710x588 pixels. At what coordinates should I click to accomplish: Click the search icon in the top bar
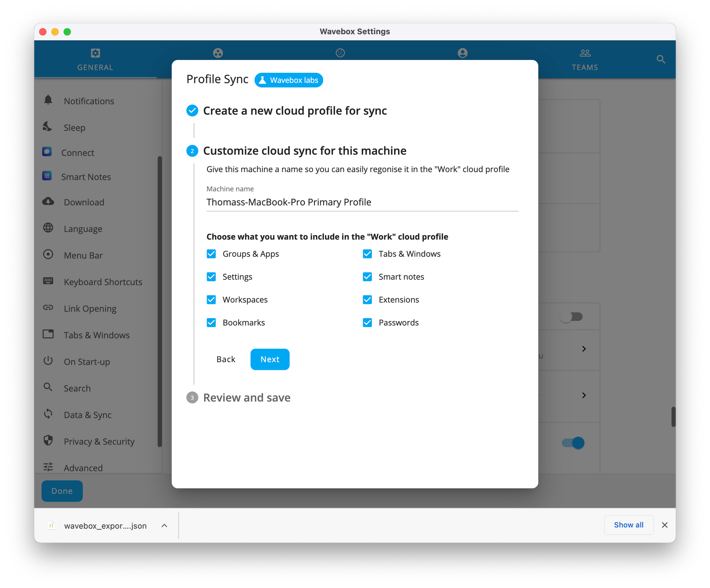(x=661, y=59)
